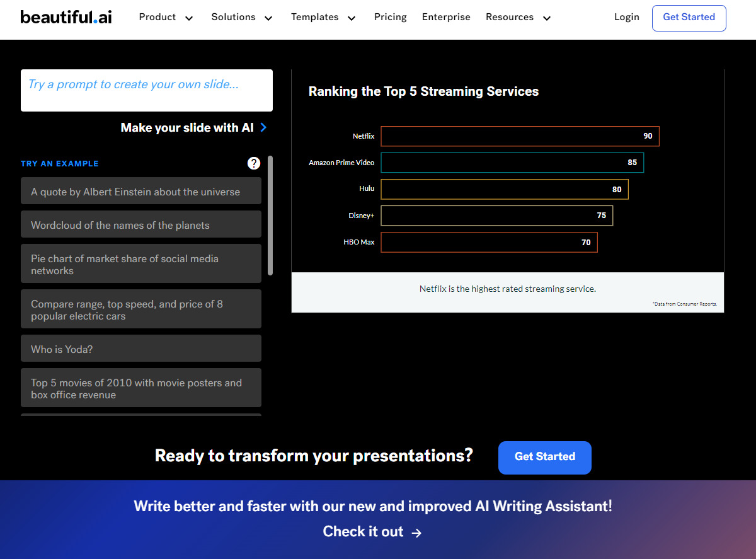Click the Disney+ bar showing 75
This screenshot has height=559, width=756.
coord(496,216)
